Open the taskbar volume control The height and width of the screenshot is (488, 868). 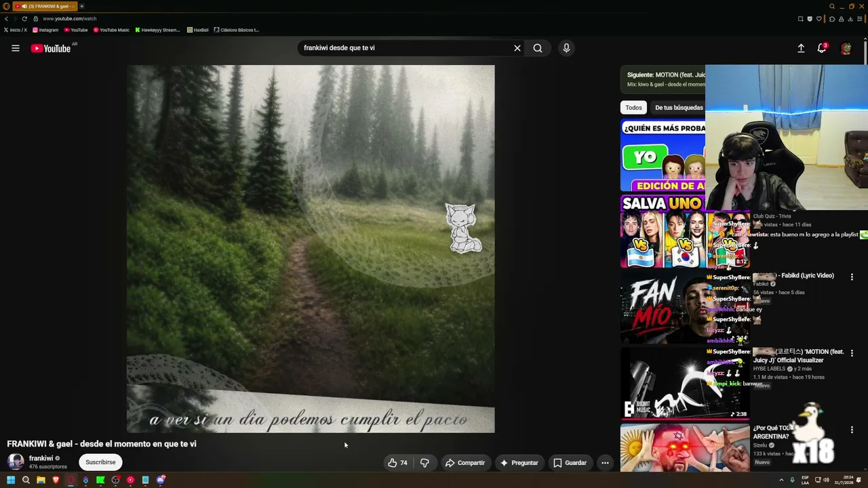(826, 480)
